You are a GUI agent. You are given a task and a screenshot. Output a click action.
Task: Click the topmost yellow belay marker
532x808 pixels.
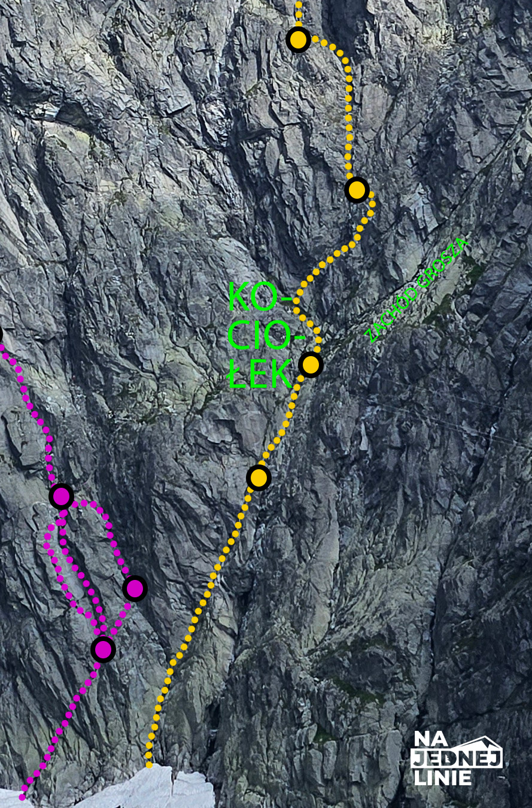(298, 40)
